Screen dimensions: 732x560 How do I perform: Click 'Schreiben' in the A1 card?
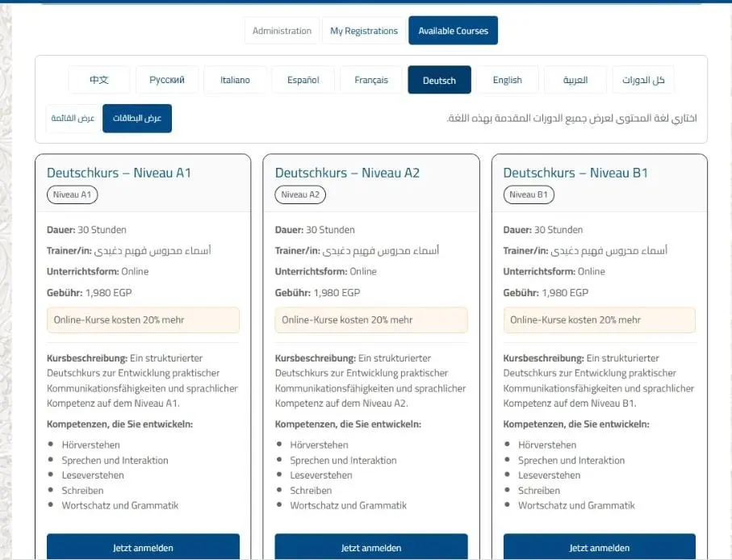click(x=82, y=491)
